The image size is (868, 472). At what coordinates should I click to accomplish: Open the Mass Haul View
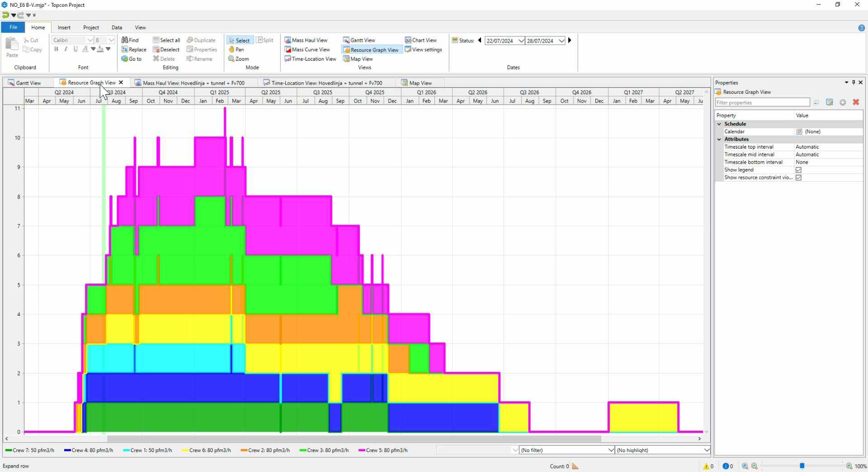[x=306, y=40]
